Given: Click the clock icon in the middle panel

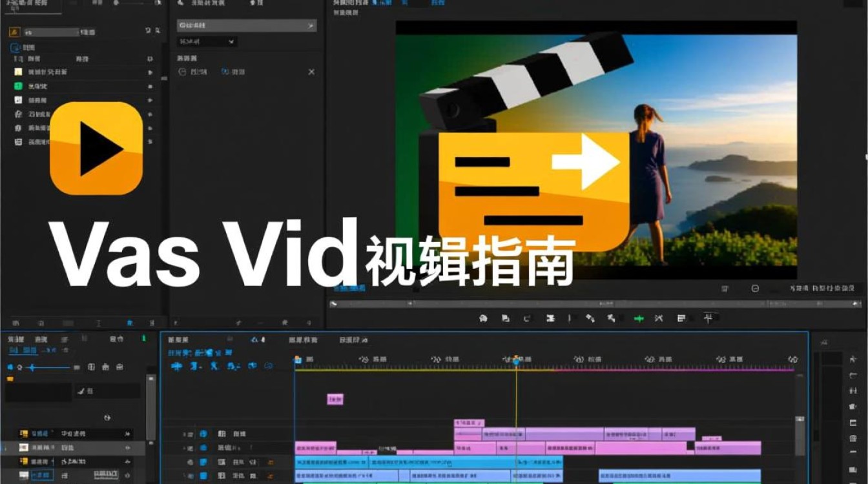Looking at the screenshot, I should (182, 72).
